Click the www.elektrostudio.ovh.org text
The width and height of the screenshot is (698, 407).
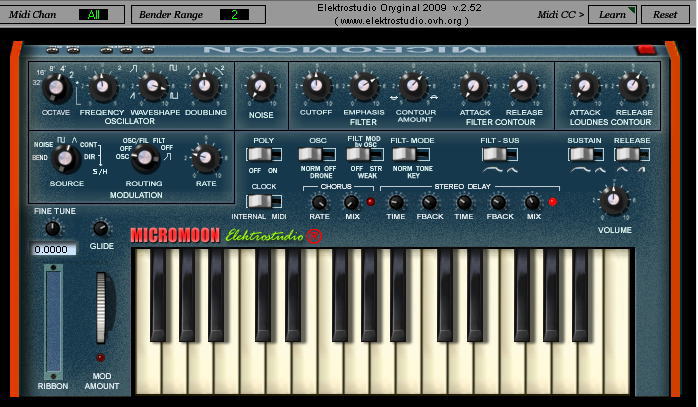pyautogui.click(x=401, y=20)
